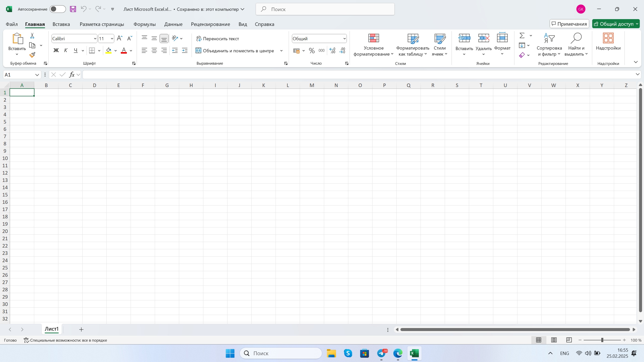Screen dimensions: 644x362
Task: Expand the Общий number format dropdown
Action: click(x=344, y=38)
